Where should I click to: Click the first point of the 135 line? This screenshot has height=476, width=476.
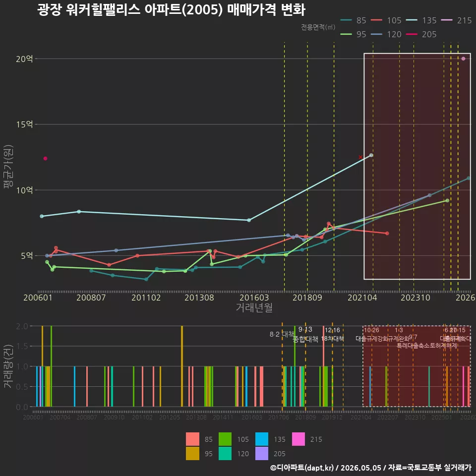coord(42,216)
